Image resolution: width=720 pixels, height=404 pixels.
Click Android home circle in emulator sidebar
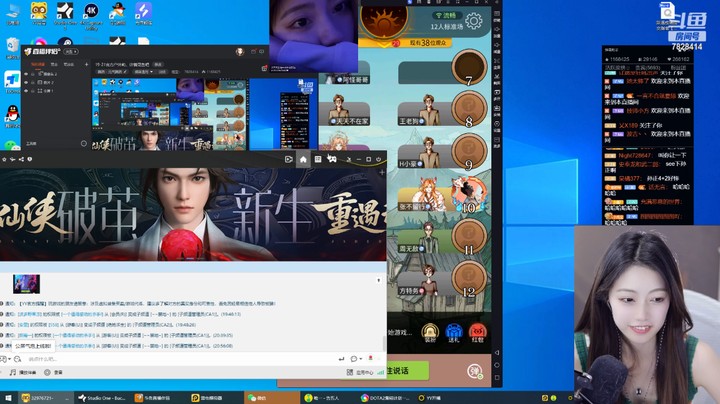[497, 365]
